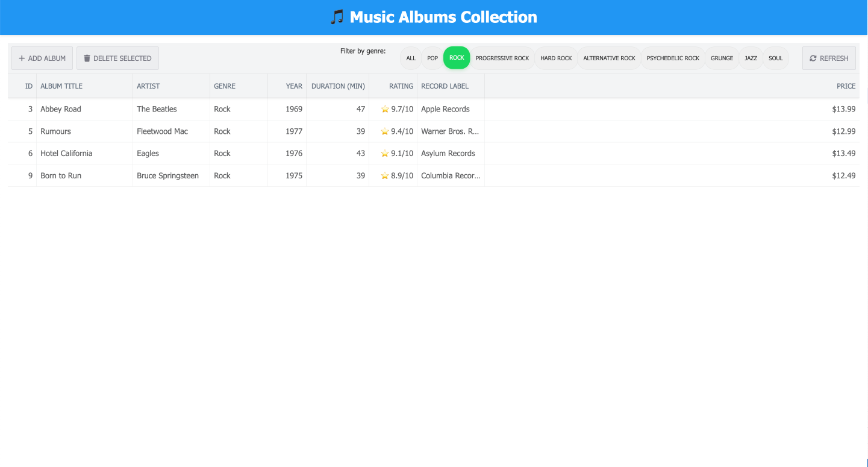Filter by Jazz genre
This screenshot has height=467, width=868.
751,58
